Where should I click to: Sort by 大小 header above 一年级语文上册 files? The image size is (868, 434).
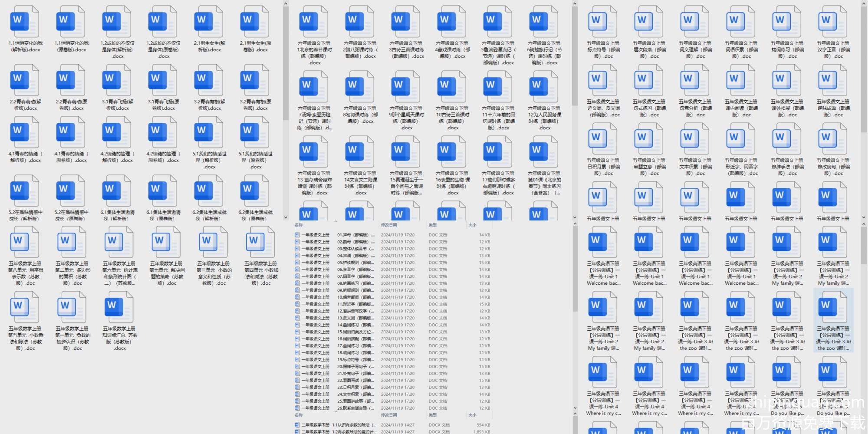tap(472, 225)
